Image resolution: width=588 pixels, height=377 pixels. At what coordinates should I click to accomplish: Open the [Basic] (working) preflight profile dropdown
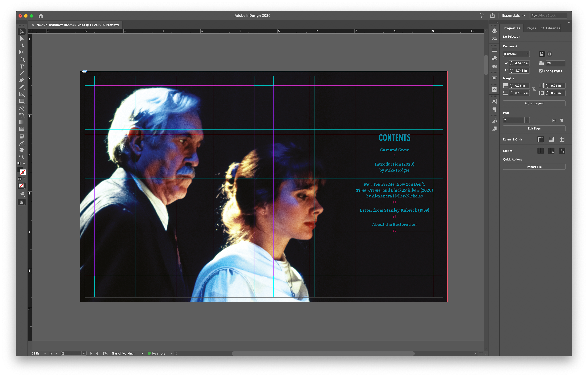point(142,353)
